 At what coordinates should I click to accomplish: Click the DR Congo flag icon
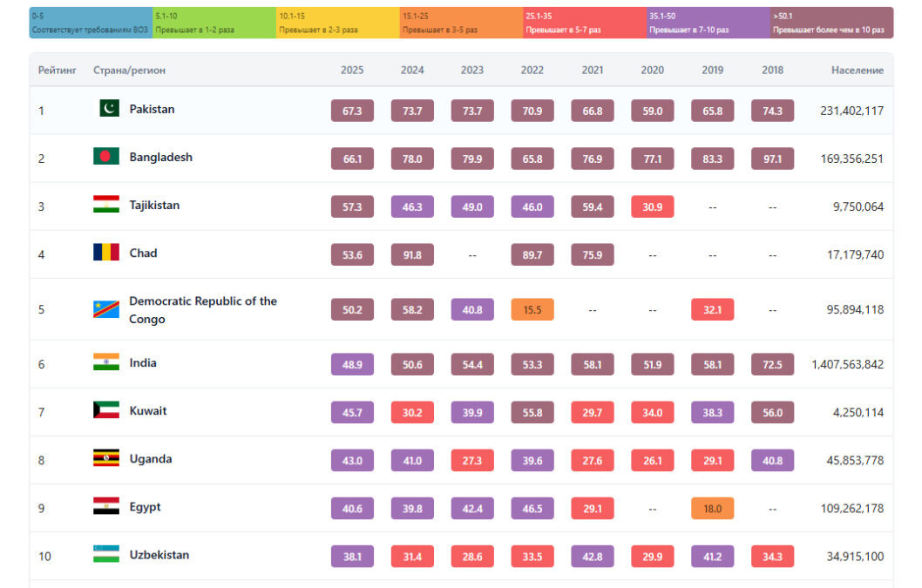[106, 309]
